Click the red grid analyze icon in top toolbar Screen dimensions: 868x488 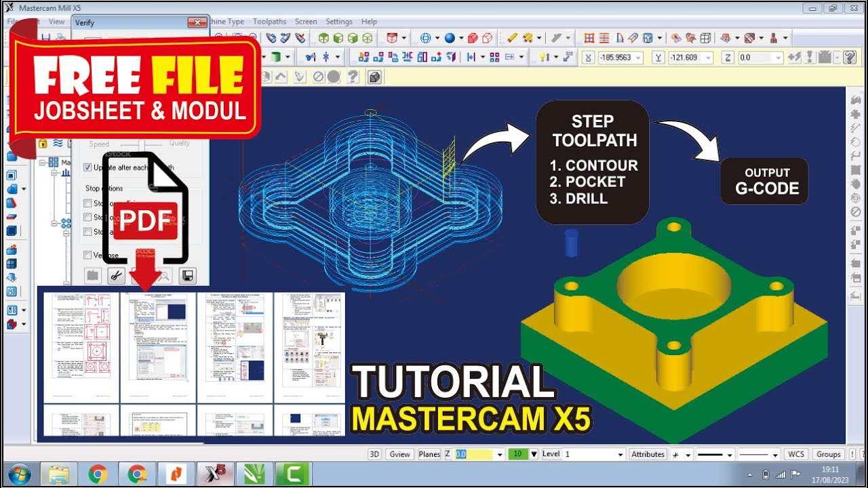[589, 39]
